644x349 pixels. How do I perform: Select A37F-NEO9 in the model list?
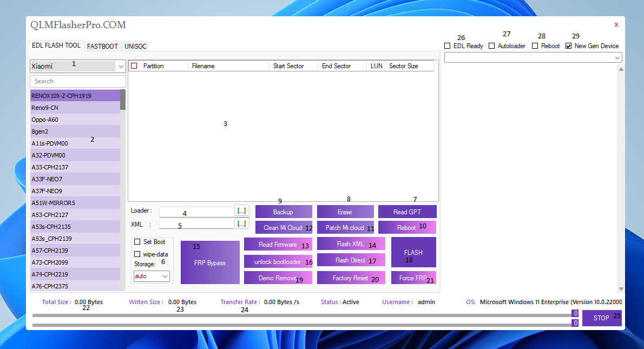click(75, 191)
